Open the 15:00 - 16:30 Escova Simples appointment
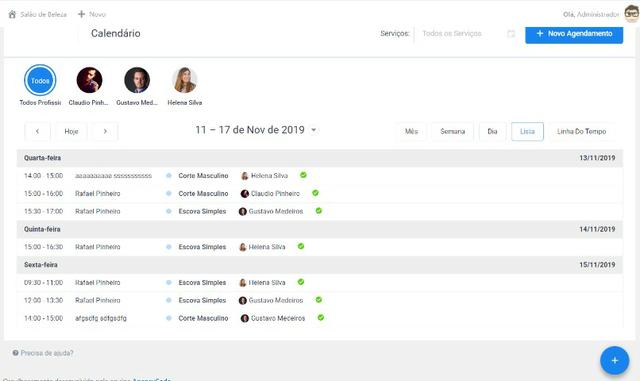 (320, 247)
